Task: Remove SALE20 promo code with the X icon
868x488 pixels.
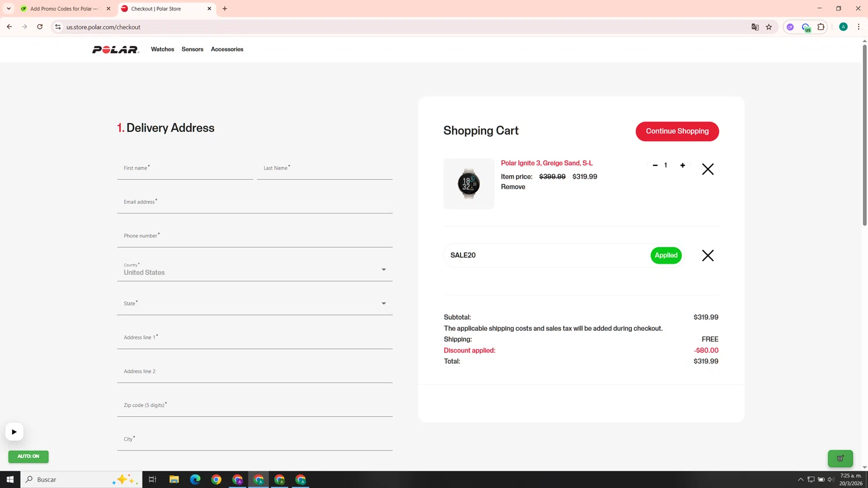Action: (x=708, y=256)
